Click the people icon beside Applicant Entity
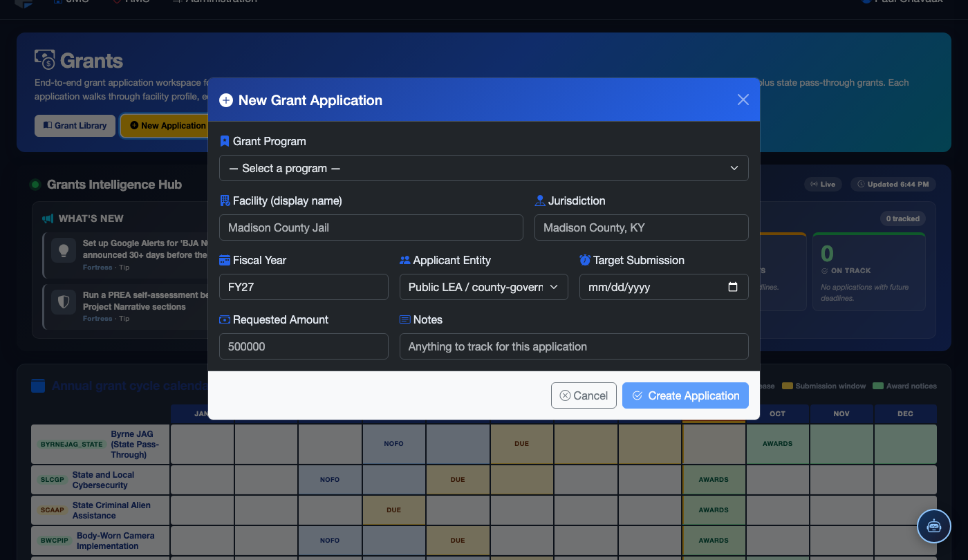Viewport: 968px width, 560px height. pyautogui.click(x=405, y=260)
